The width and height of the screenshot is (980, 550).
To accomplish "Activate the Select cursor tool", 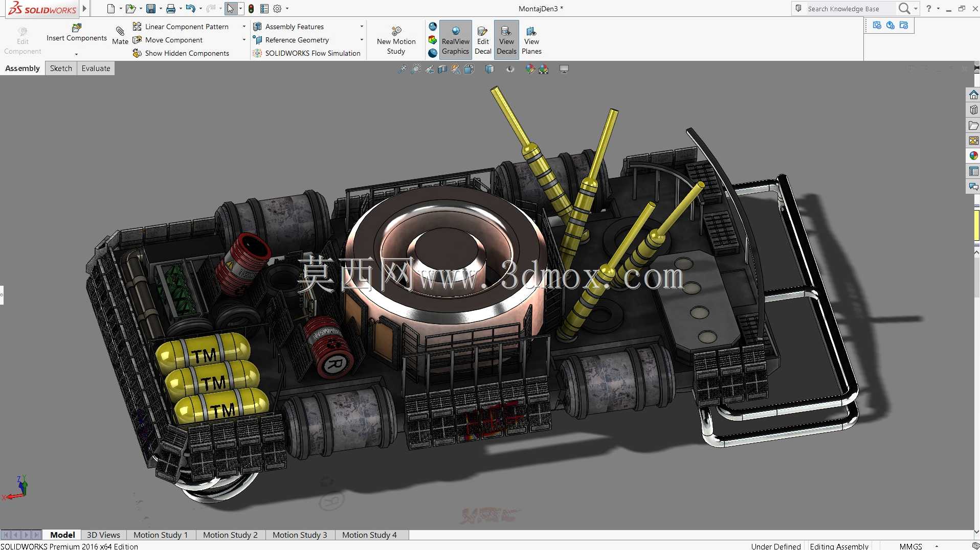I will (x=231, y=9).
